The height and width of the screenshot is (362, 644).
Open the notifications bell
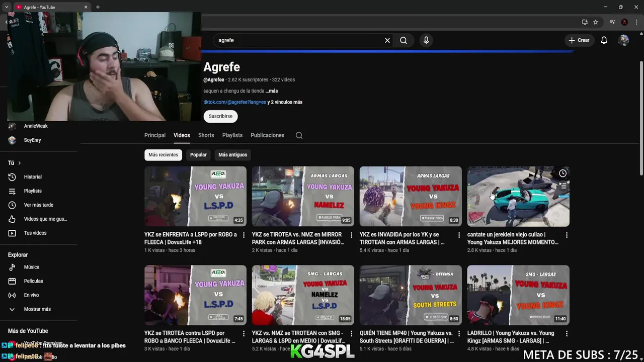coord(604,40)
